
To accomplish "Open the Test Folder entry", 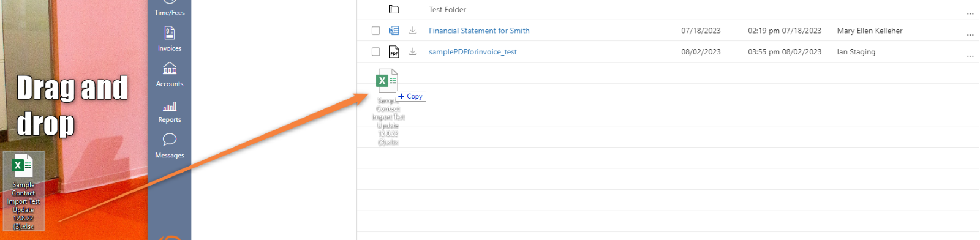I will point(447,9).
